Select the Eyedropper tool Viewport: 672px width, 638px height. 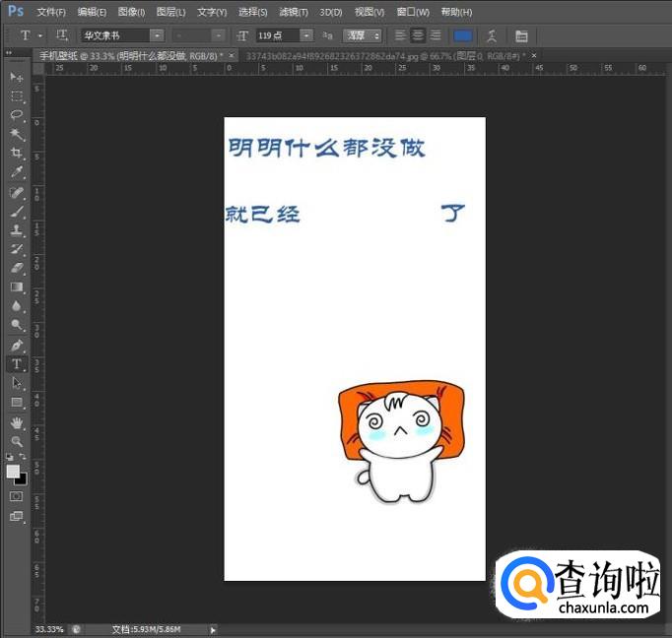(17, 172)
